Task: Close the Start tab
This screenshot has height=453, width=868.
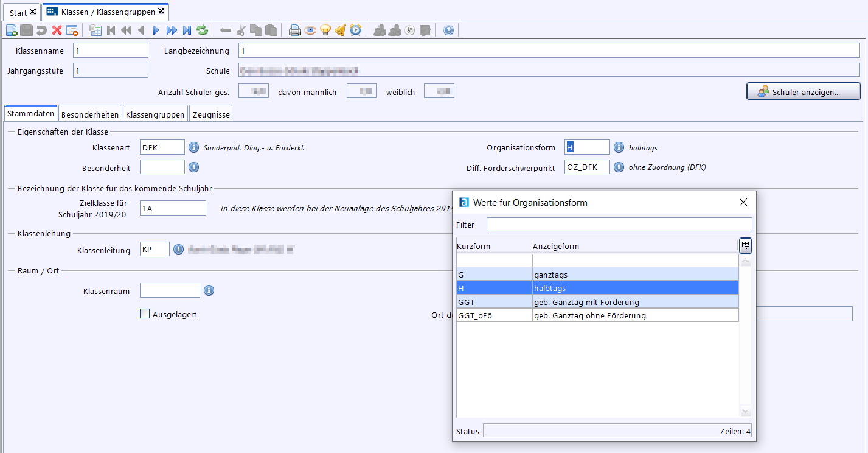Action: (x=33, y=12)
